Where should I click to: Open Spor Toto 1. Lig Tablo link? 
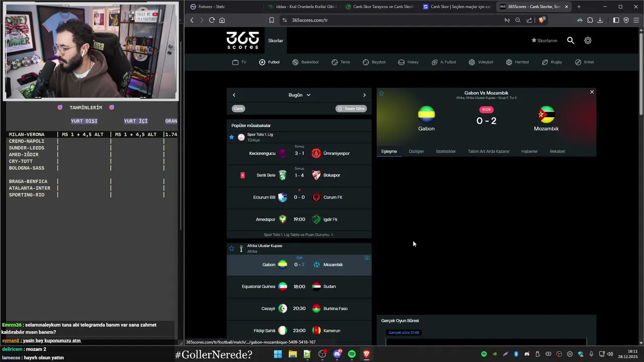(x=298, y=235)
